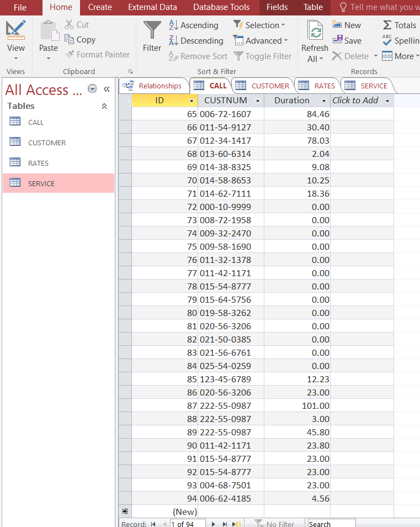Open the SERVICE table in navigation pane
This screenshot has width=420, height=527.
[59, 183]
